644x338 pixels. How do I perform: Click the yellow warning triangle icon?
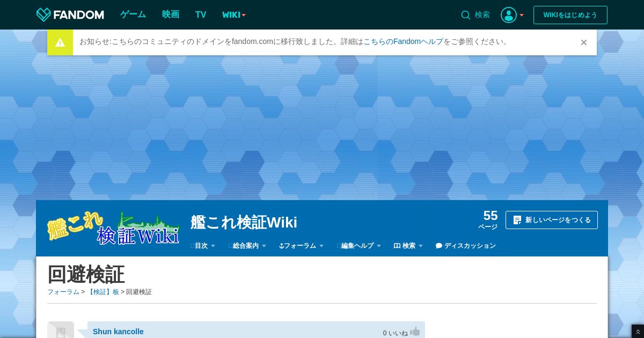[60, 42]
